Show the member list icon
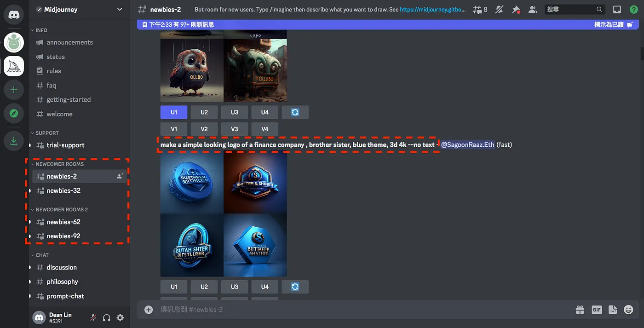The image size is (644, 328). (533, 9)
